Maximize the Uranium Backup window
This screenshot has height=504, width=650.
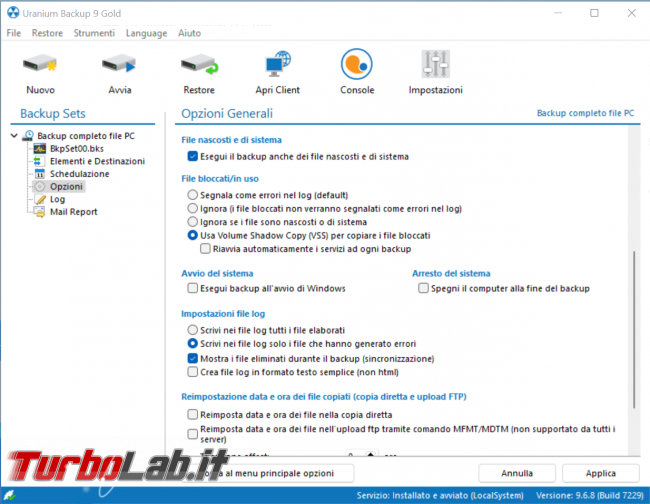click(x=594, y=13)
